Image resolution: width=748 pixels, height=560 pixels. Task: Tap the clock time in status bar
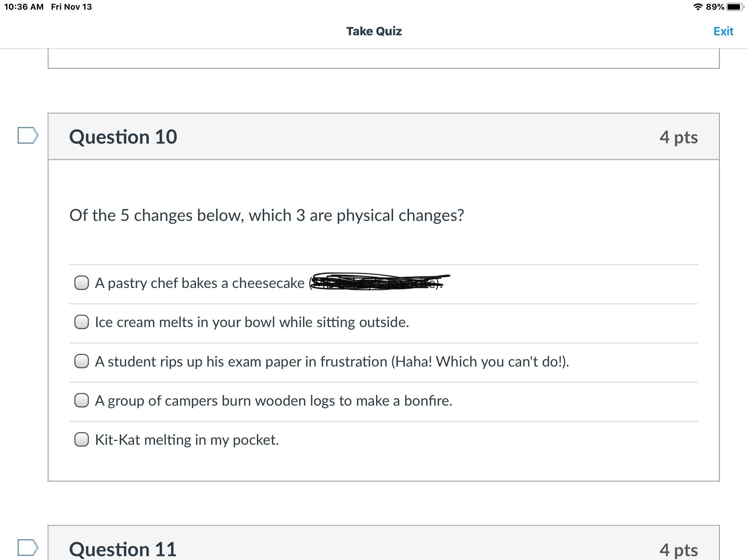(x=24, y=7)
